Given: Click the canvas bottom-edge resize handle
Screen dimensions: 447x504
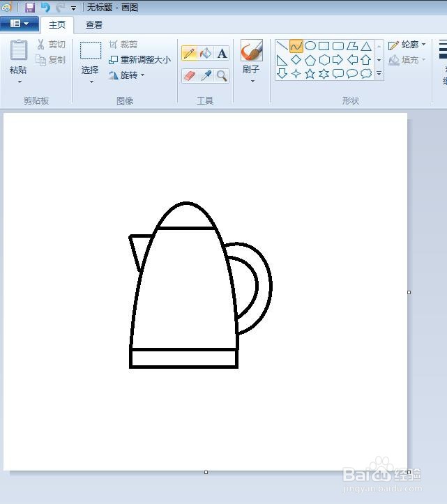Looking at the screenshot, I should pyautogui.click(x=206, y=472).
